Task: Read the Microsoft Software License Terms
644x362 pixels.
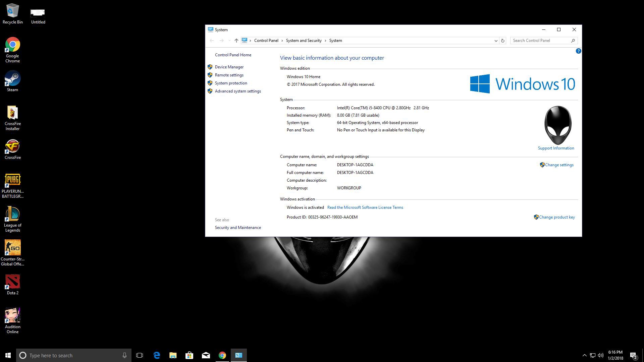Action: [365, 207]
